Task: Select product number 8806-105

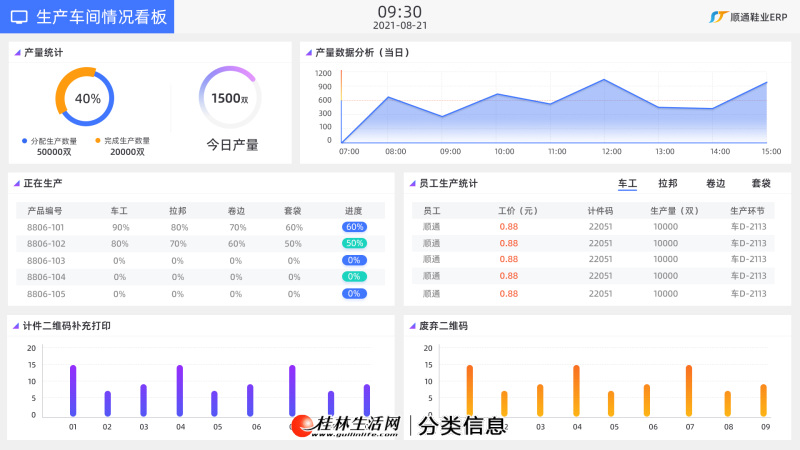Action: 46,294
